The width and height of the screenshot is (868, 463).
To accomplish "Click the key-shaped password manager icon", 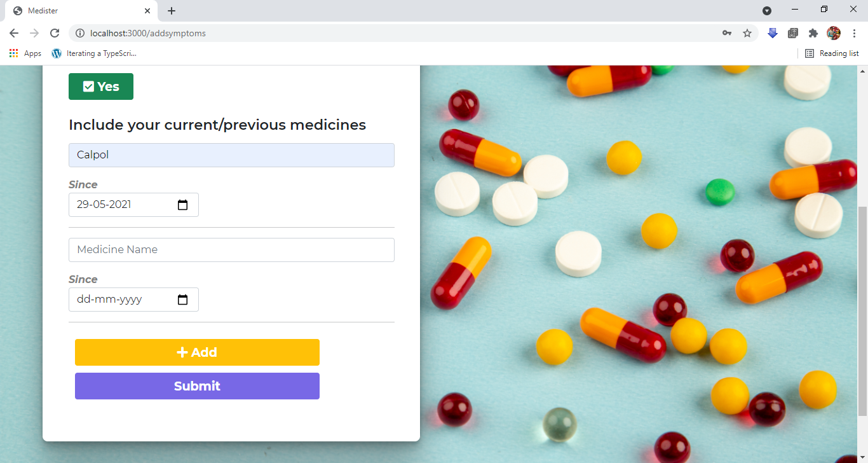I will coord(727,32).
